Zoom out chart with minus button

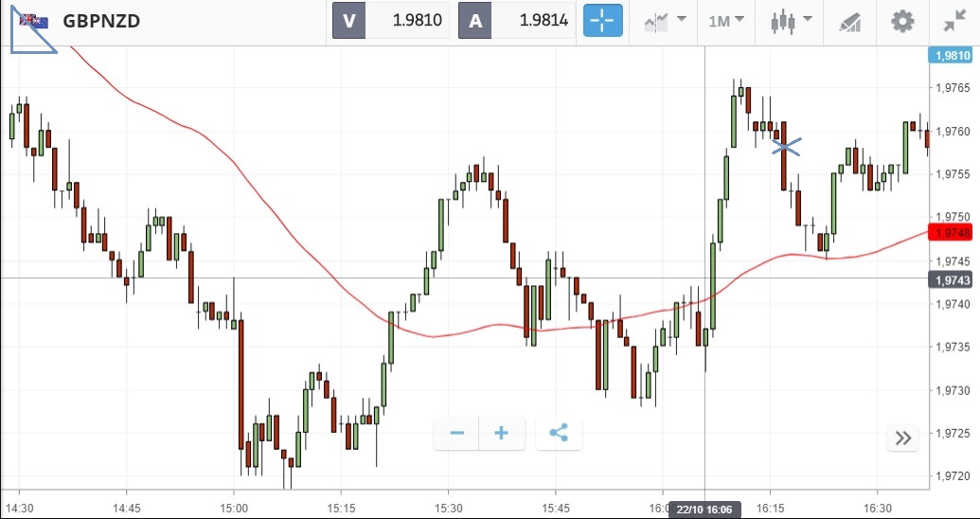tap(456, 433)
